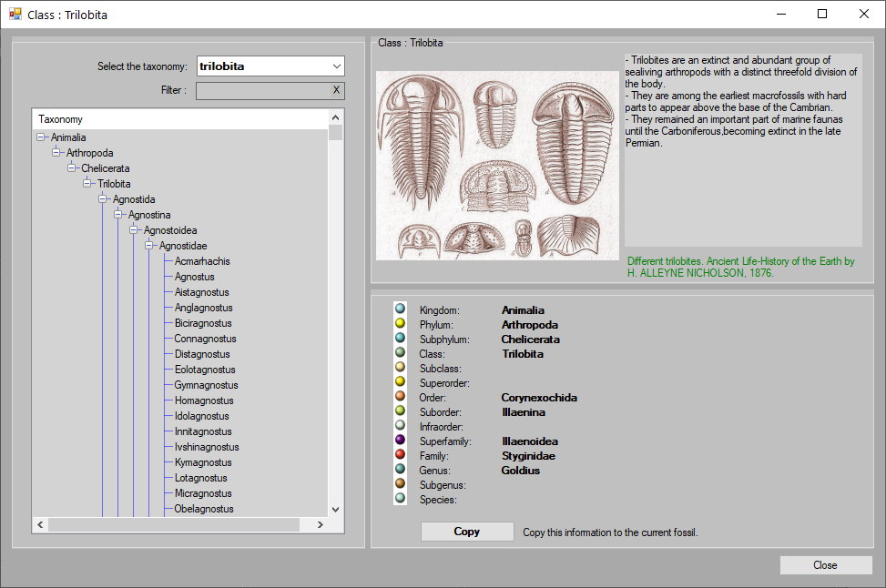Open the taxonomy selection dropdown
This screenshot has width=886, height=588.
click(x=337, y=66)
